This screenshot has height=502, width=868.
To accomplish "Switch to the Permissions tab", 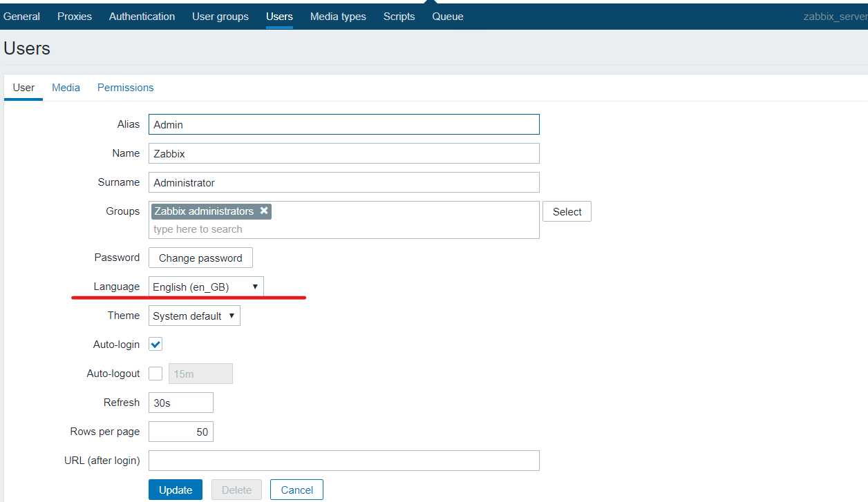I will 125,88.
